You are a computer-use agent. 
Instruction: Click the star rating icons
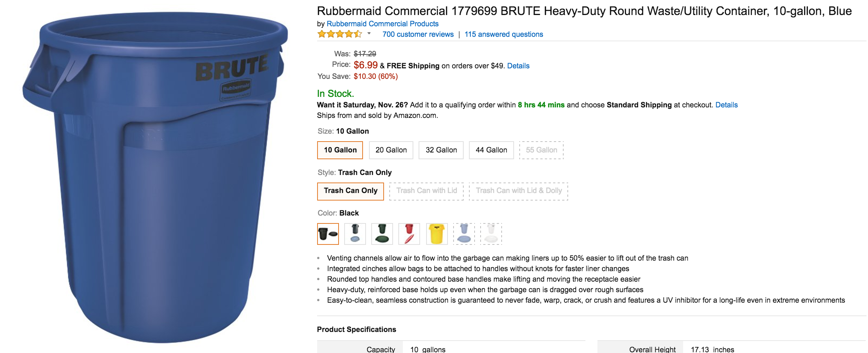tap(340, 34)
